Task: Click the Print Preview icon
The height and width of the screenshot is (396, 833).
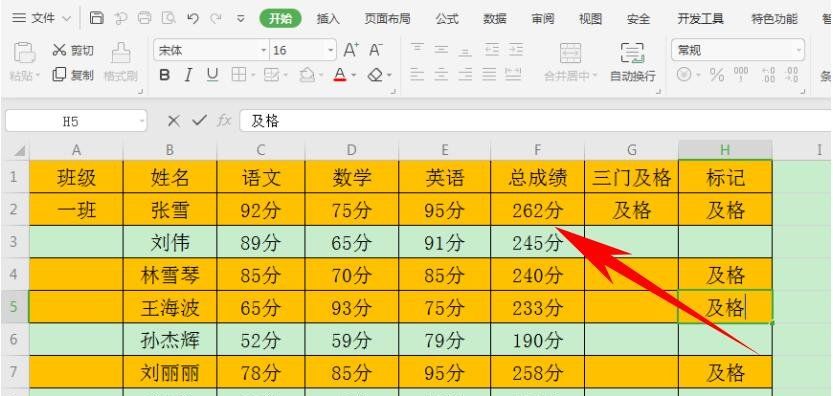Action: [168, 18]
